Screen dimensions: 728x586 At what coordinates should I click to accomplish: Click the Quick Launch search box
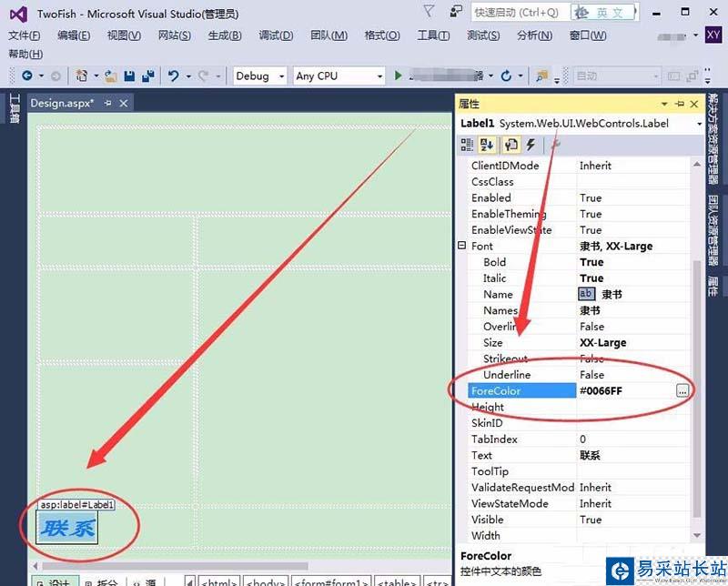click(521, 13)
